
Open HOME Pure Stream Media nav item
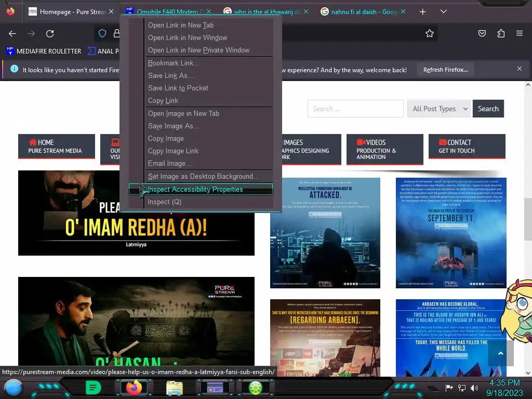pyautogui.click(x=57, y=146)
